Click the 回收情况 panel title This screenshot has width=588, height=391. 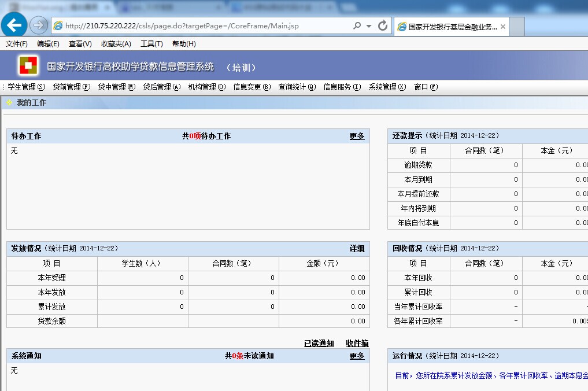[407, 248]
